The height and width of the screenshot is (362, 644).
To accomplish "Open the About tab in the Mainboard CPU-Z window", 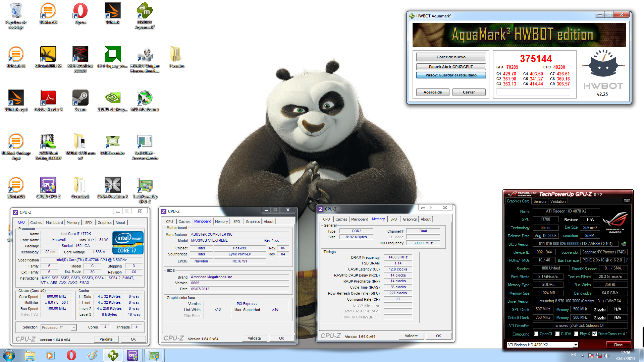I will point(268,222).
